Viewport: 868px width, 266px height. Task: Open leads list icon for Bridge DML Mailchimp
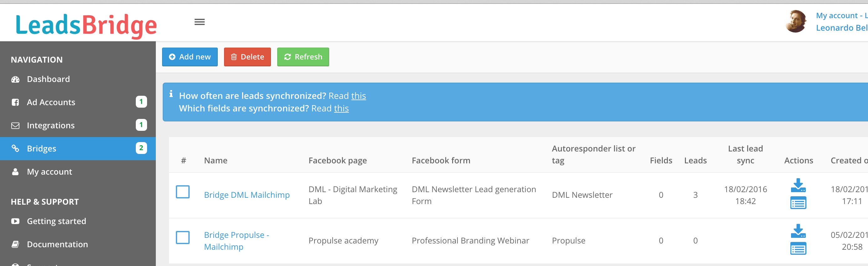(x=798, y=203)
